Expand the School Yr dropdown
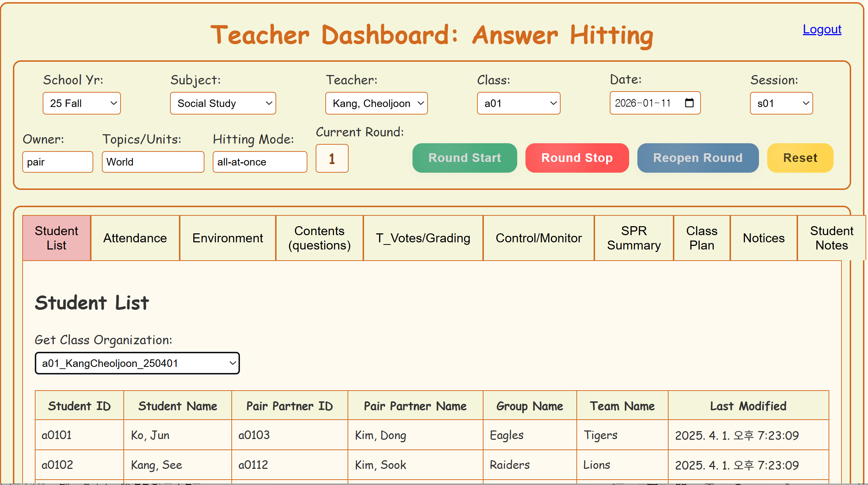The height and width of the screenshot is (485, 868). point(82,103)
